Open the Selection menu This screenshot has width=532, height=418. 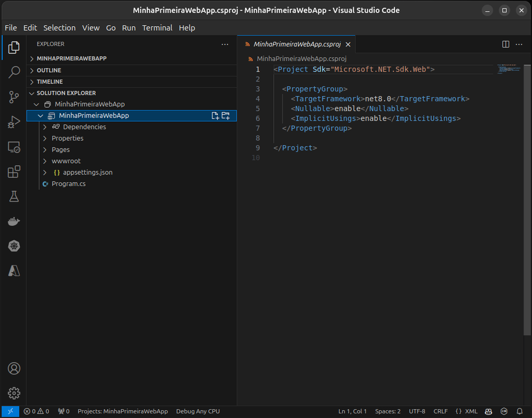coord(60,28)
